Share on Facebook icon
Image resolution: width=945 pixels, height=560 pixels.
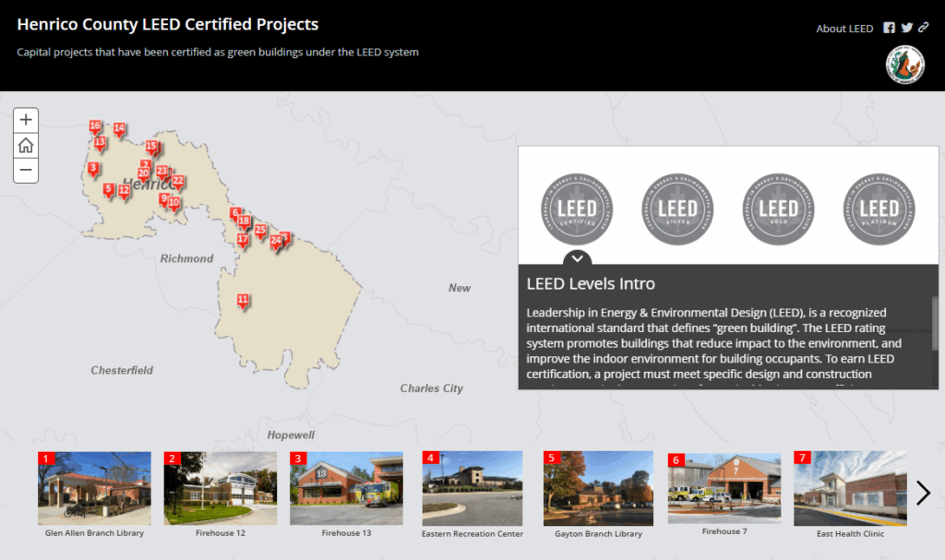click(889, 29)
